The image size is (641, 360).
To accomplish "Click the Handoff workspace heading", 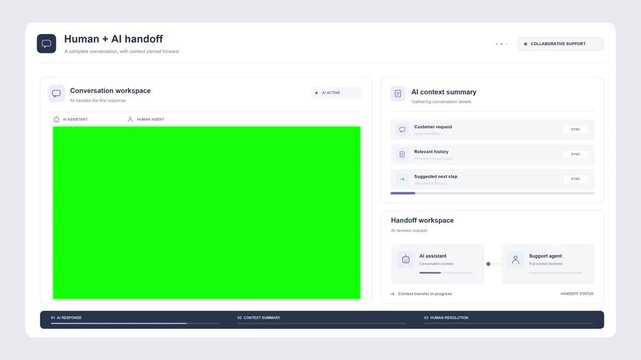I will (422, 221).
